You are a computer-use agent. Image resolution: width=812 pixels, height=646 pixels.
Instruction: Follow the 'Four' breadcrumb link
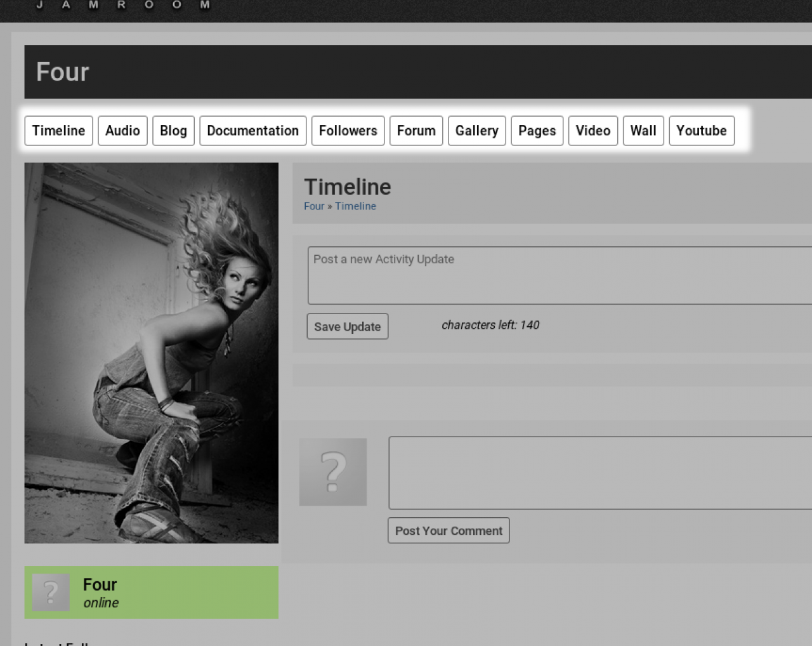click(x=313, y=206)
